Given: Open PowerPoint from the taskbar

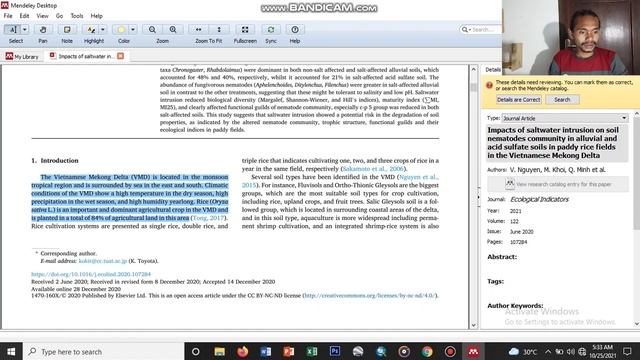Looking at the screenshot, I should (x=289, y=351).
